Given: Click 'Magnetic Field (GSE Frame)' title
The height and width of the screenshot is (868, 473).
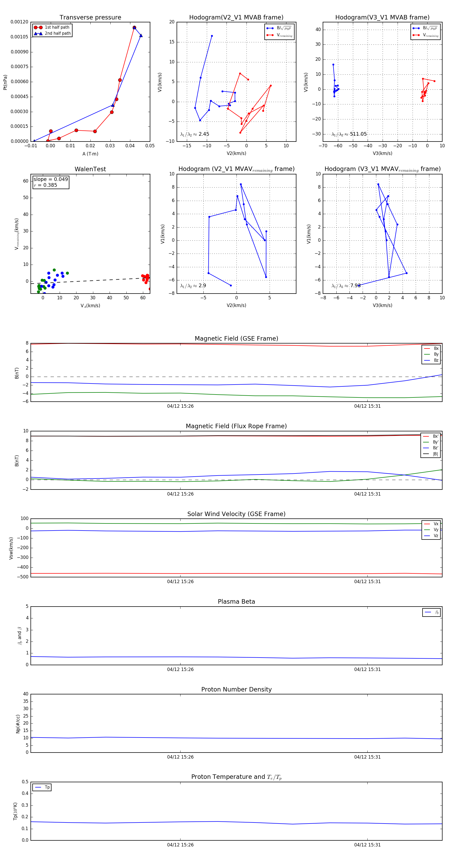Looking at the screenshot, I should 236,339.
